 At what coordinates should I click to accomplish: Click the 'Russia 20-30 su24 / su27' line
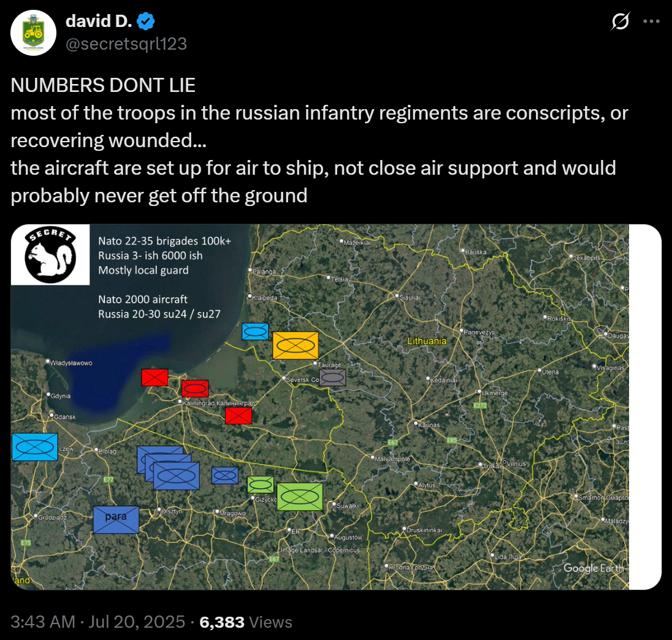[159, 314]
